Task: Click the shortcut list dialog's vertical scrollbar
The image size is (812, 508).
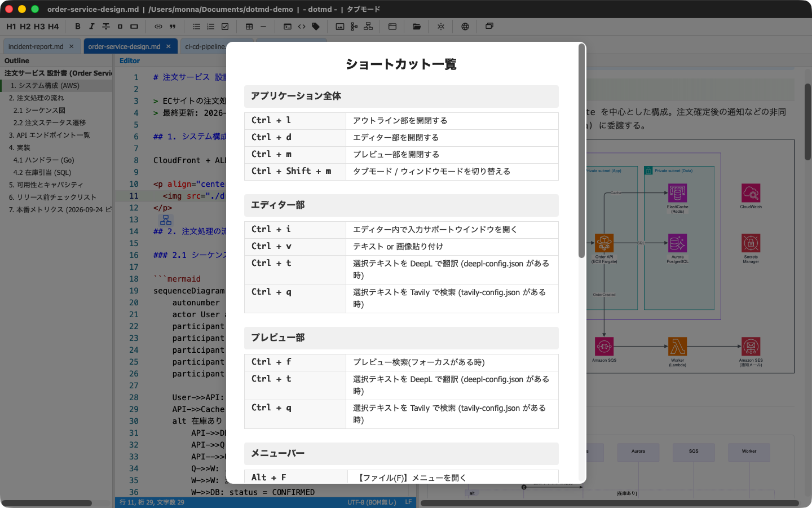Action: [x=581, y=151]
